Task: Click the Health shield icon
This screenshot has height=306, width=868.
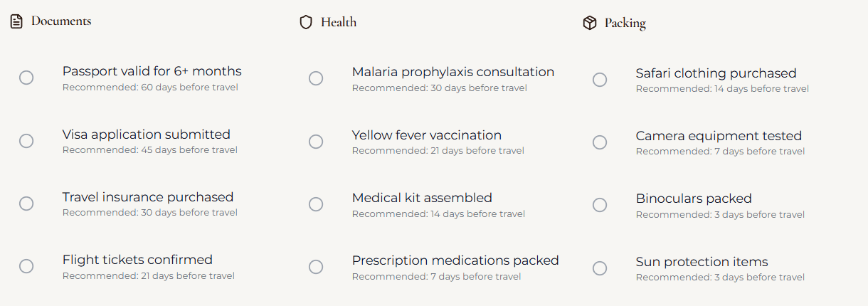Action: [306, 23]
